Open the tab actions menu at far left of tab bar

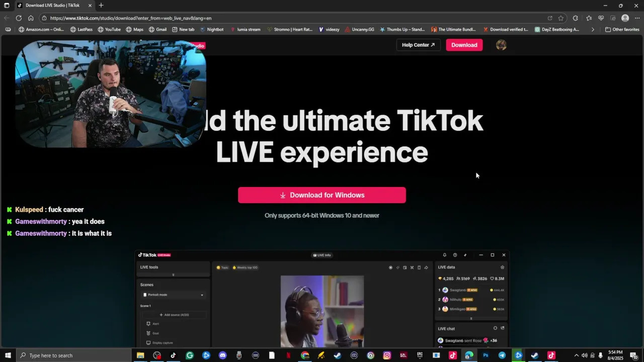pos(7,6)
